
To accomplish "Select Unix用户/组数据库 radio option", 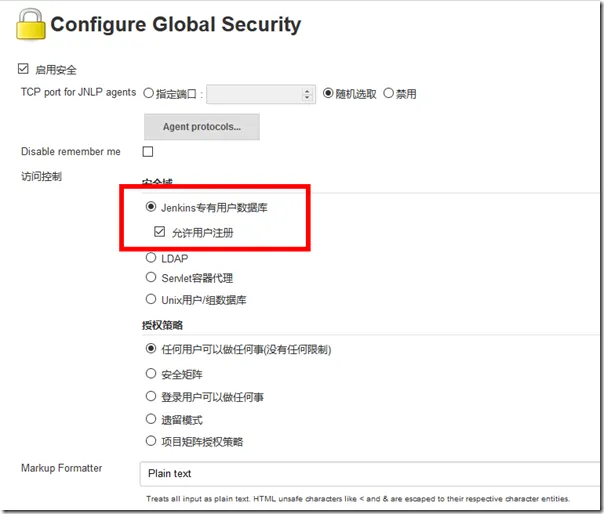I will (151, 299).
